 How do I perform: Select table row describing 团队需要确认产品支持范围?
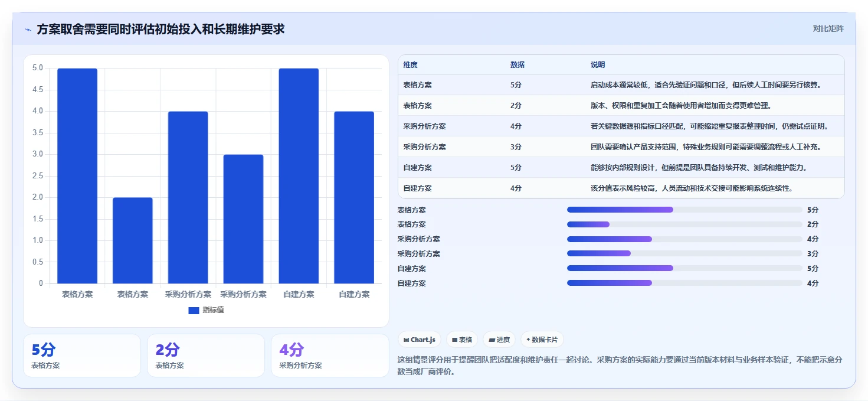(x=621, y=147)
